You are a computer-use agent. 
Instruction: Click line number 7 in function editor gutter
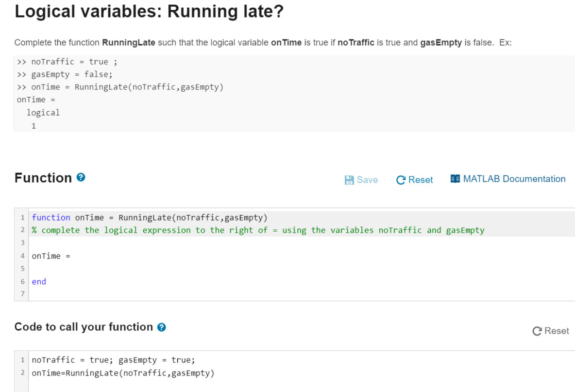tap(22, 294)
